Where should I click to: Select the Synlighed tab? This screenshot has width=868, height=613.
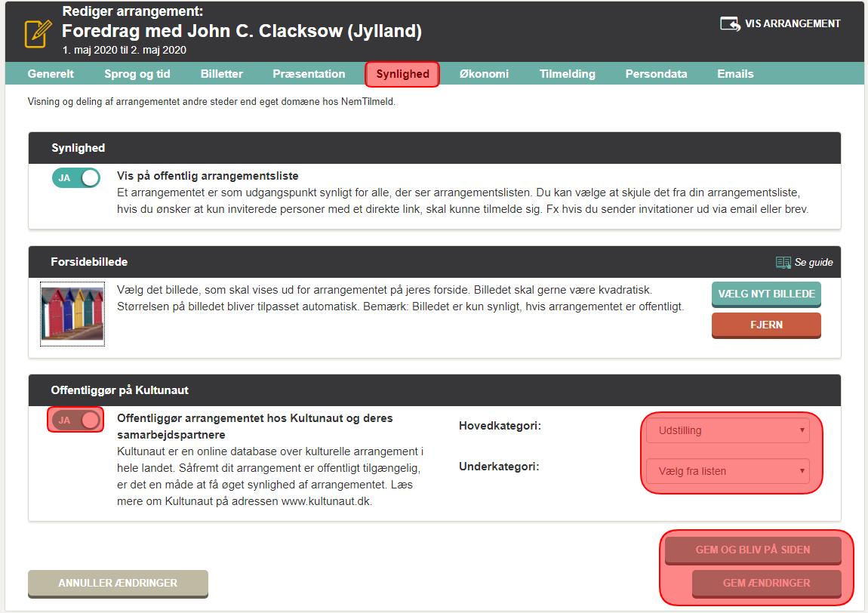[x=402, y=74]
